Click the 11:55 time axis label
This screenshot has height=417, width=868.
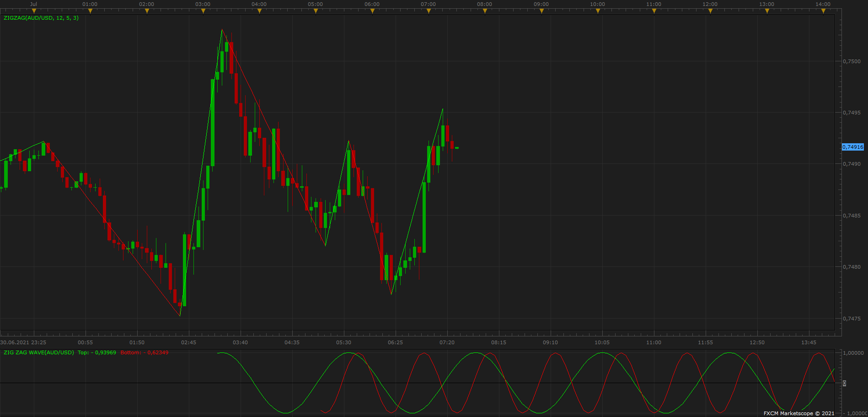[705, 342]
